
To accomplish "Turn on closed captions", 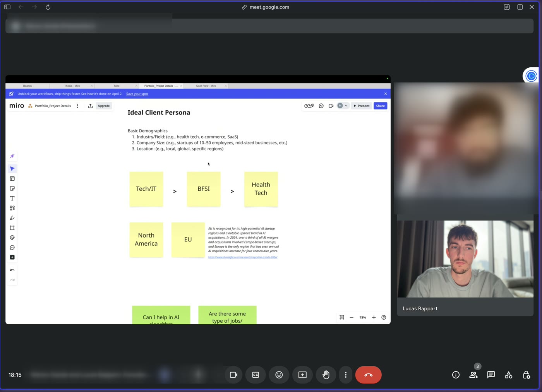I will click(x=256, y=375).
